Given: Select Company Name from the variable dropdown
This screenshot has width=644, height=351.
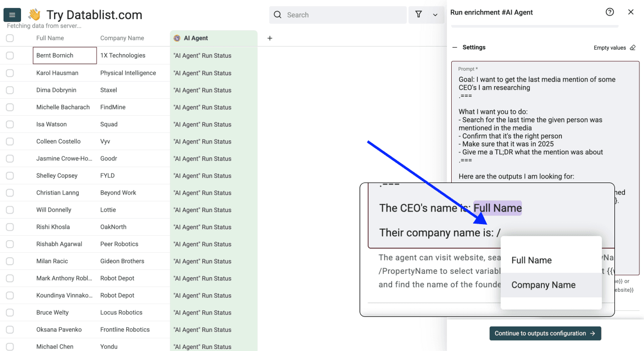Looking at the screenshot, I should click(543, 284).
